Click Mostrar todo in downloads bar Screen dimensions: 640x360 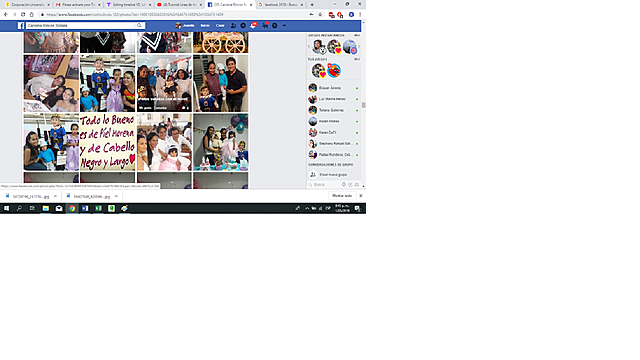(x=342, y=196)
